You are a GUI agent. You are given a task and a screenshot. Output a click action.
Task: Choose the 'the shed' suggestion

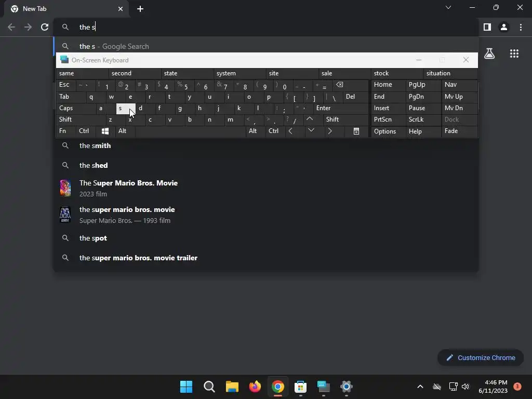(266, 165)
